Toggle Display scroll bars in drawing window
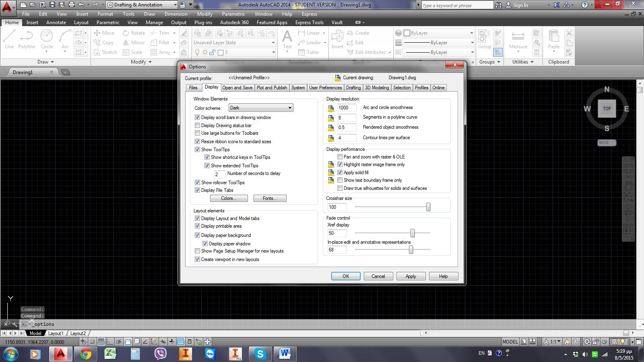The width and height of the screenshot is (644, 362). 197,117
